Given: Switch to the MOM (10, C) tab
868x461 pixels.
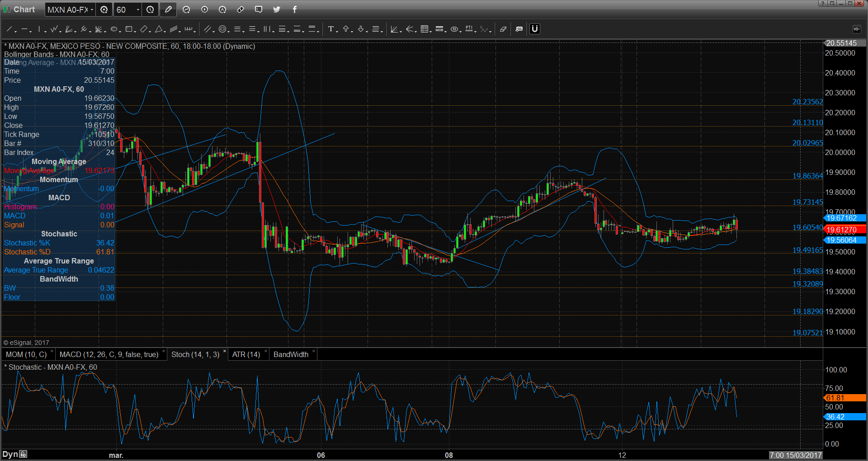Looking at the screenshot, I should tap(26, 355).
